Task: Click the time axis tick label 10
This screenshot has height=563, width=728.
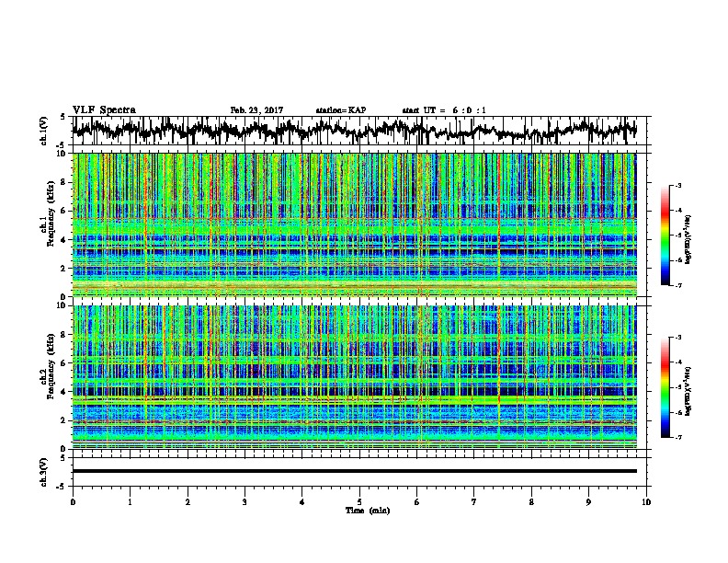Action: (x=646, y=502)
